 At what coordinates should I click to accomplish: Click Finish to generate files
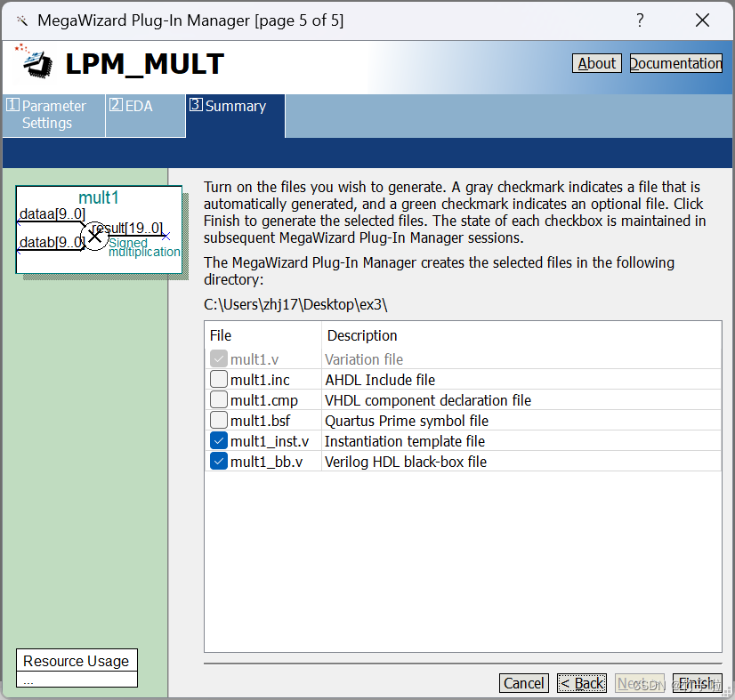[x=697, y=683]
